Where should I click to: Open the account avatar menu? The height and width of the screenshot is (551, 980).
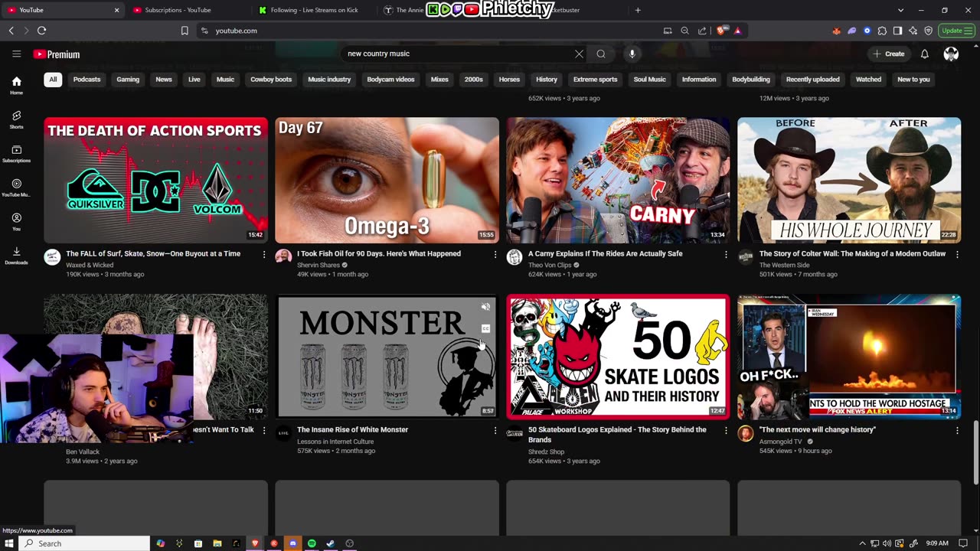pos(951,54)
